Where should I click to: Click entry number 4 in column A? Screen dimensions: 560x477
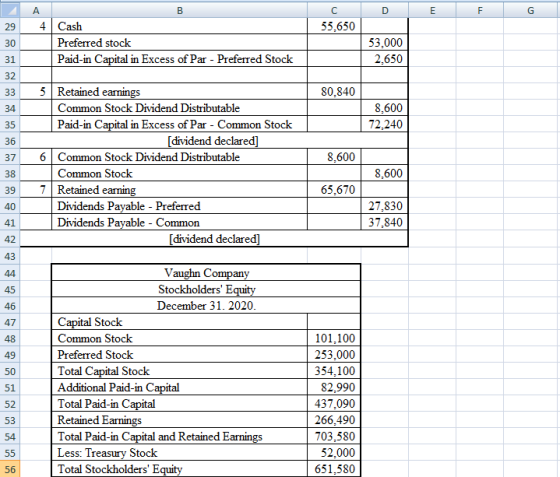point(36,26)
